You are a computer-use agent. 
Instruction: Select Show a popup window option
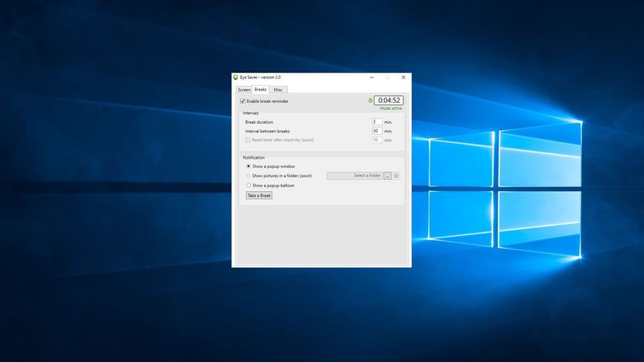[248, 166]
